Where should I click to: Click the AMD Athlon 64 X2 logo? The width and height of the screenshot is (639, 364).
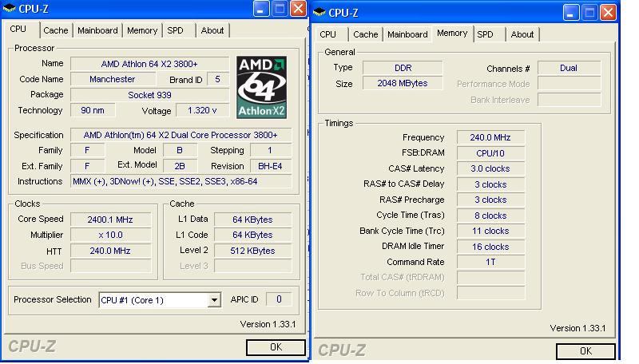261,88
